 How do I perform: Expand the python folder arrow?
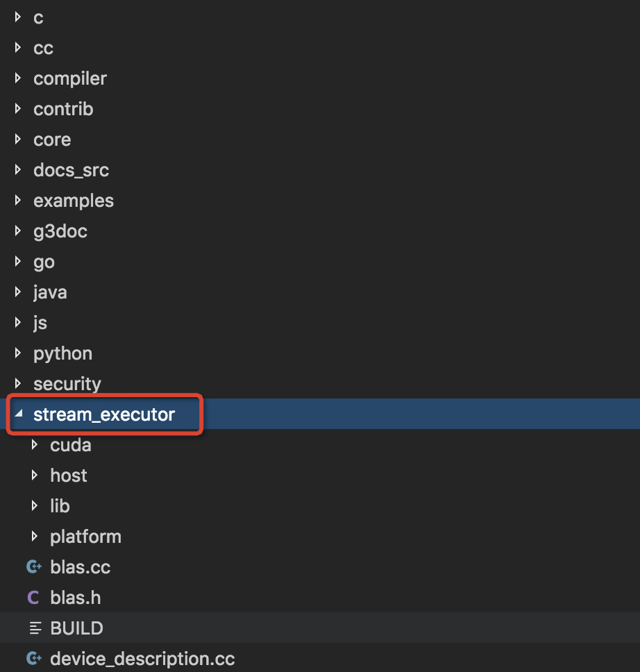(x=18, y=353)
